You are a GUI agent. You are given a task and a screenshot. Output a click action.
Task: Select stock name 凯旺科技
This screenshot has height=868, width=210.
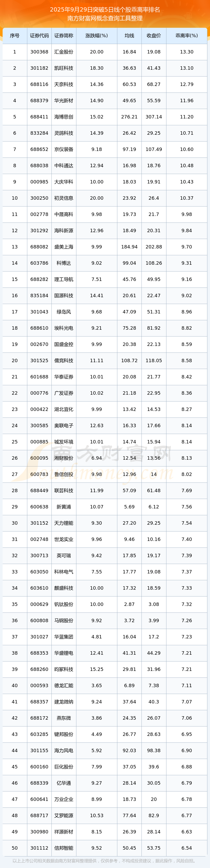click(x=64, y=68)
